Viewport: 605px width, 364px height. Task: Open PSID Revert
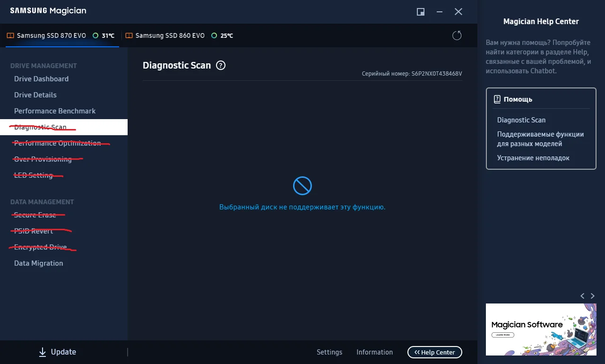point(34,231)
